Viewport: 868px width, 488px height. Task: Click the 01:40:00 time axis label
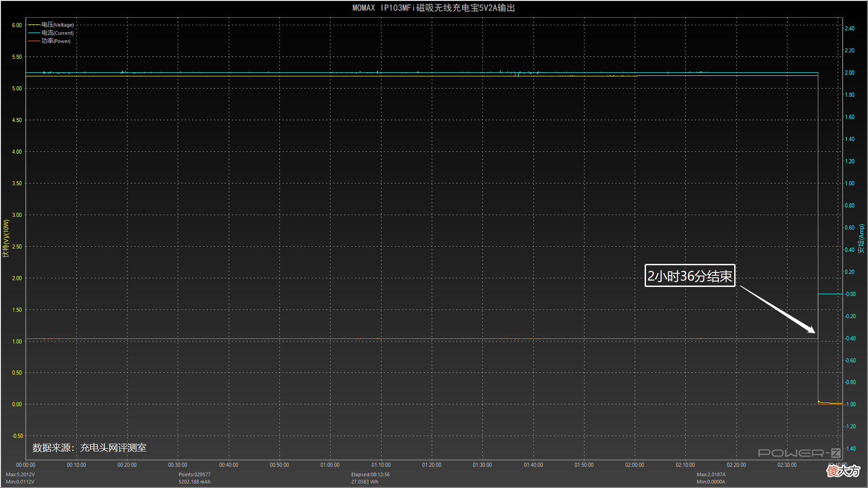point(533,465)
